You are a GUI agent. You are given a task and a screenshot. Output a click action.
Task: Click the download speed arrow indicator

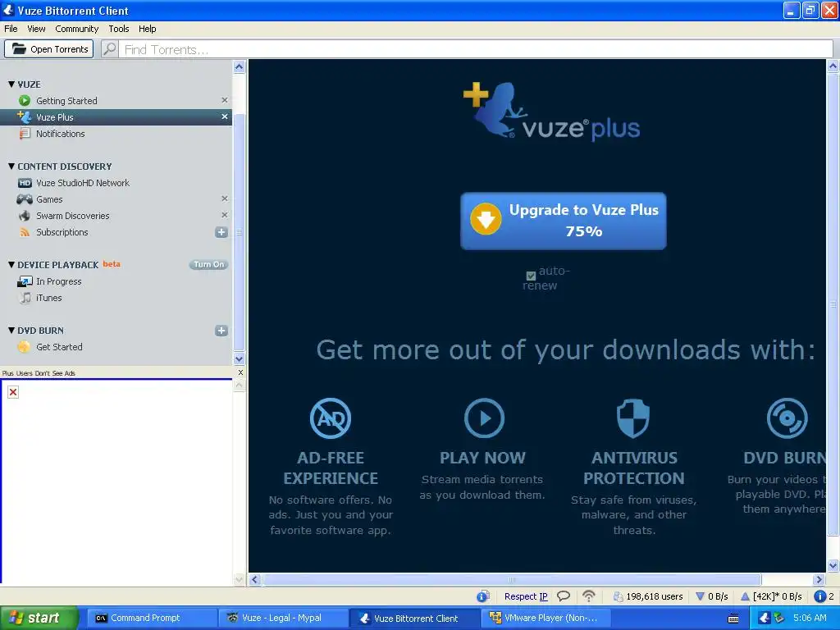[700, 597]
